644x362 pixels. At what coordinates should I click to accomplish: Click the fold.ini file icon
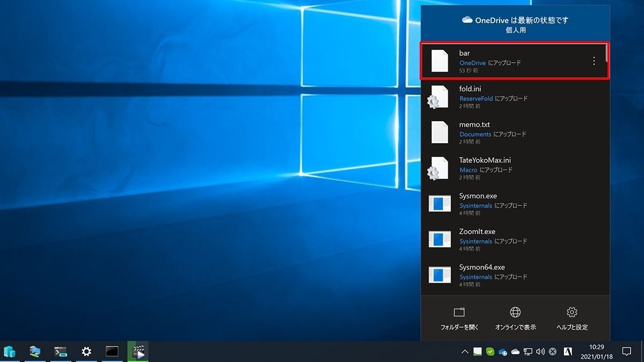click(438, 97)
